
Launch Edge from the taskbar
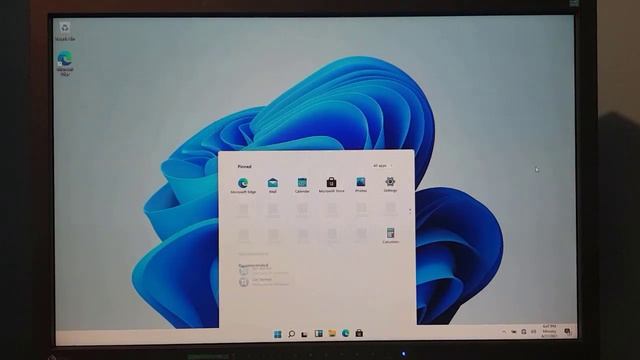pyautogui.click(x=345, y=333)
